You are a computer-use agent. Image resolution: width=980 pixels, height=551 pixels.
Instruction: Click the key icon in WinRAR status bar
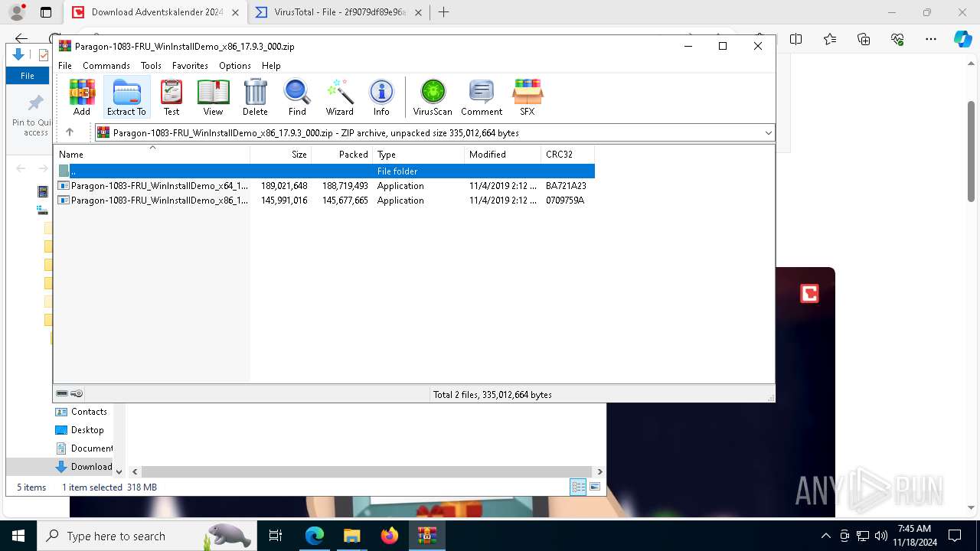(77, 393)
